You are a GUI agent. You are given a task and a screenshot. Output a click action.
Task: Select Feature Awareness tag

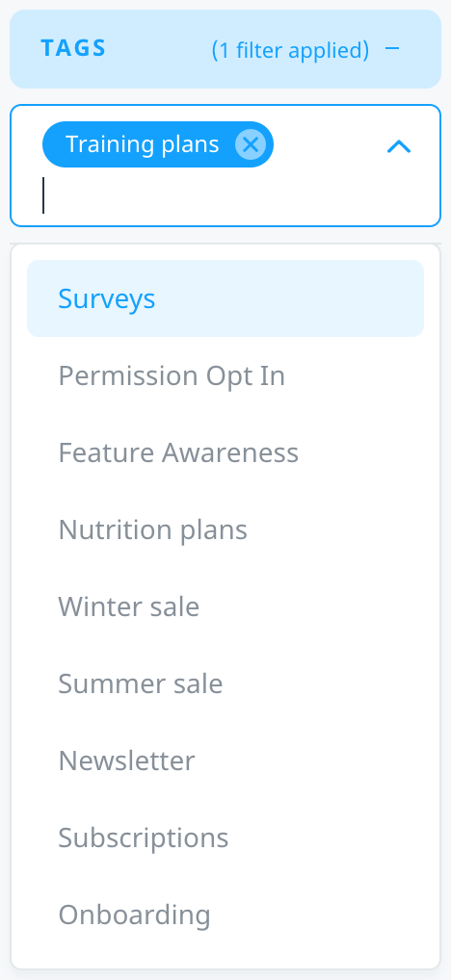(x=225, y=452)
